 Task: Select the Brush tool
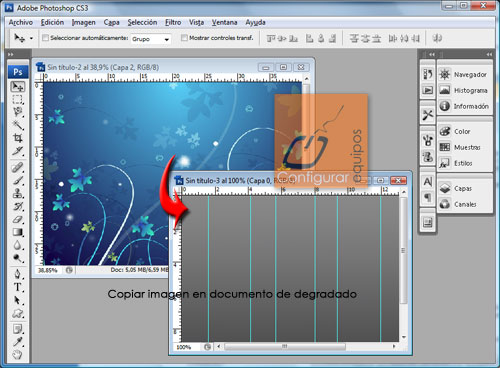click(18, 180)
